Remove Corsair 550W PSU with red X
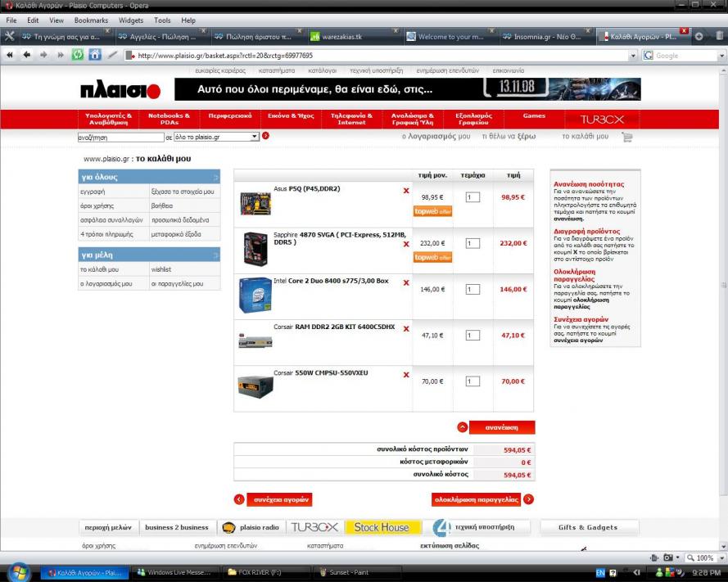 pos(406,375)
